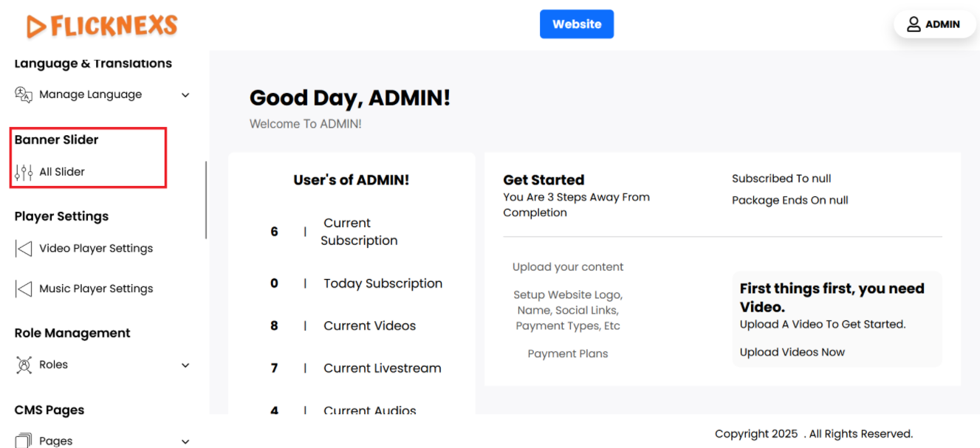Click the Flicknexs logo
The height and width of the screenshot is (448, 980).
click(x=102, y=26)
